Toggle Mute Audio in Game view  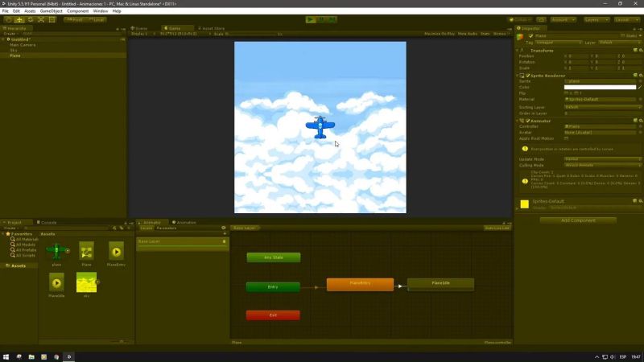[468, 34]
